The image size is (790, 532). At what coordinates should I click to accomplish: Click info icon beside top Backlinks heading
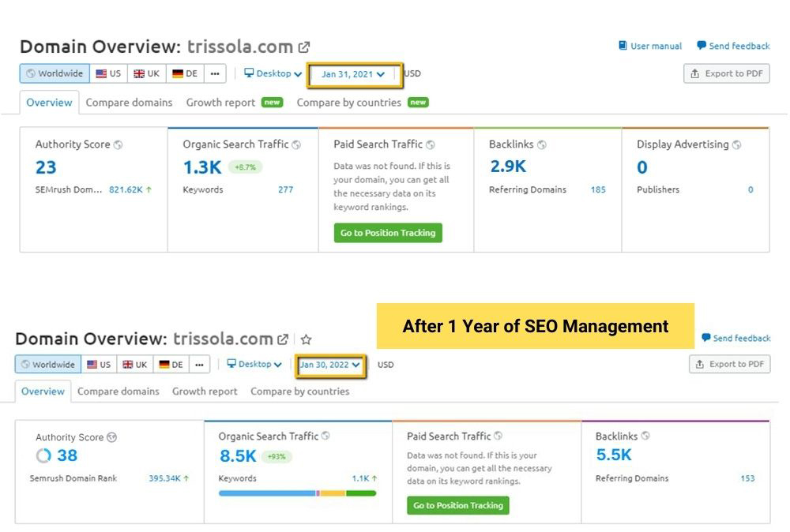click(x=542, y=145)
